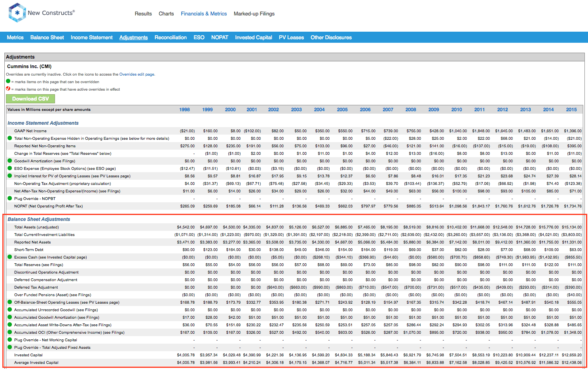Click the red checkmark active overrides legend icon

(x=8, y=89)
